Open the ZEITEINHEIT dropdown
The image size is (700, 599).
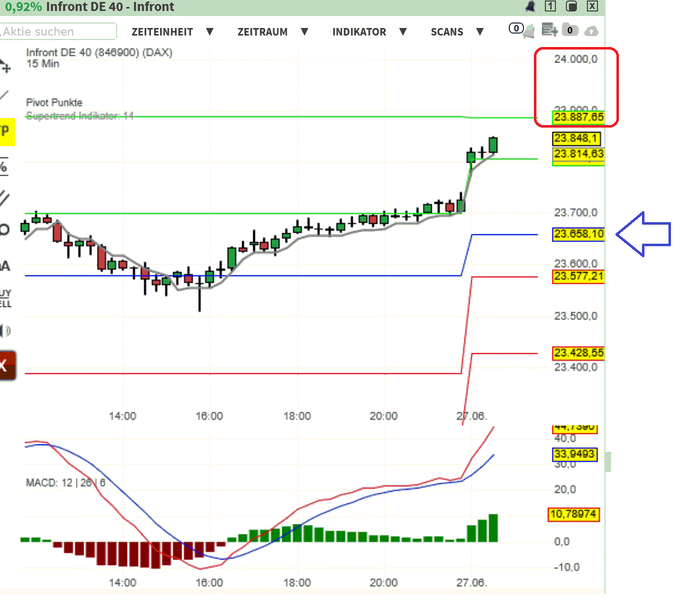tap(173, 32)
